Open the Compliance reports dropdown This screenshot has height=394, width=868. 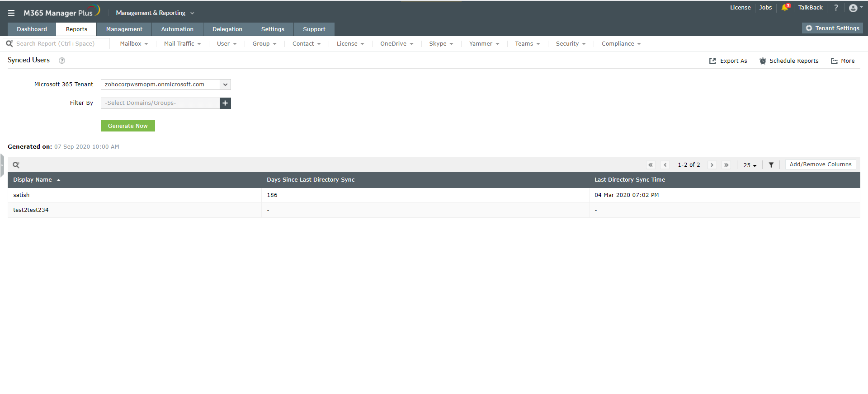click(621, 44)
